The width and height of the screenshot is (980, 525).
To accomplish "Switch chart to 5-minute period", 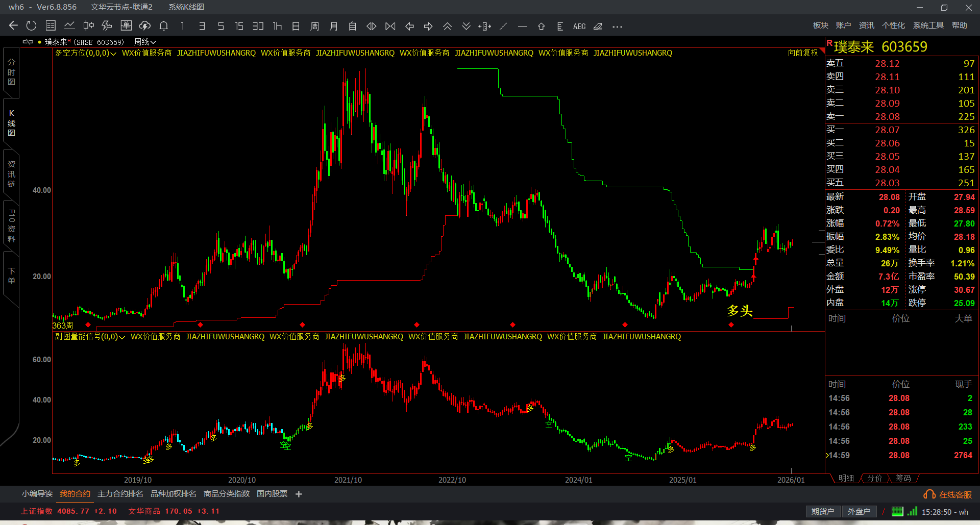I will point(220,26).
